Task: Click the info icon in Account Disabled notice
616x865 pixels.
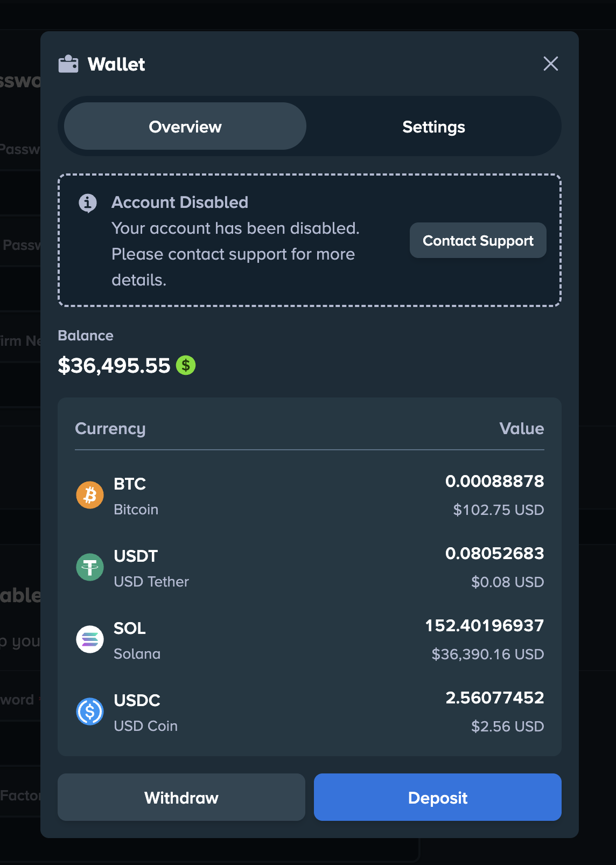Action: tap(88, 203)
